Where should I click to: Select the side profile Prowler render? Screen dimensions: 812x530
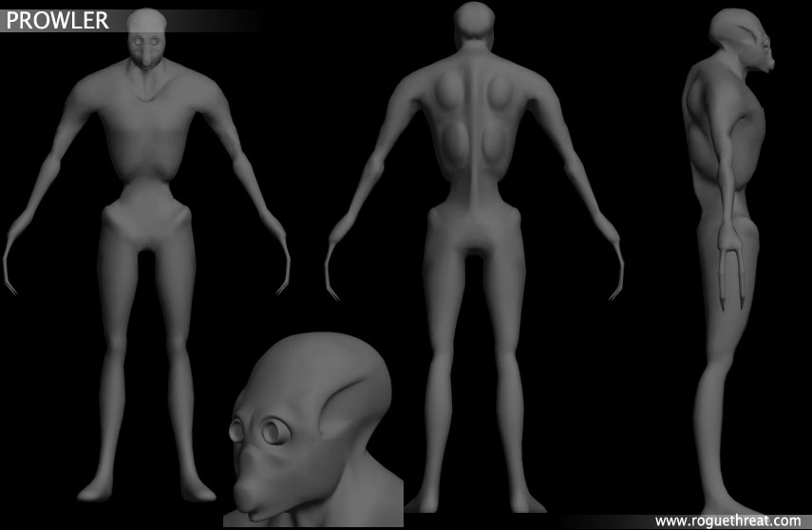[x=728, y=261]
